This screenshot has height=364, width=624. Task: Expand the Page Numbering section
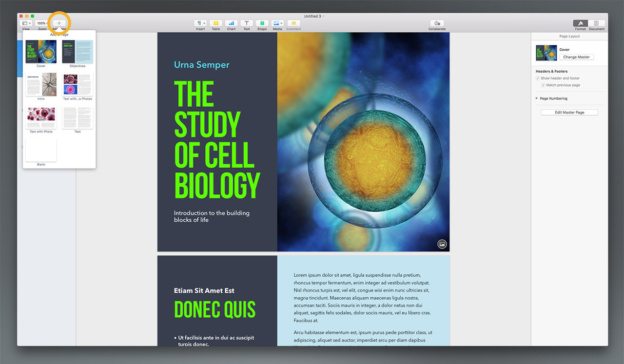[537, 98]
